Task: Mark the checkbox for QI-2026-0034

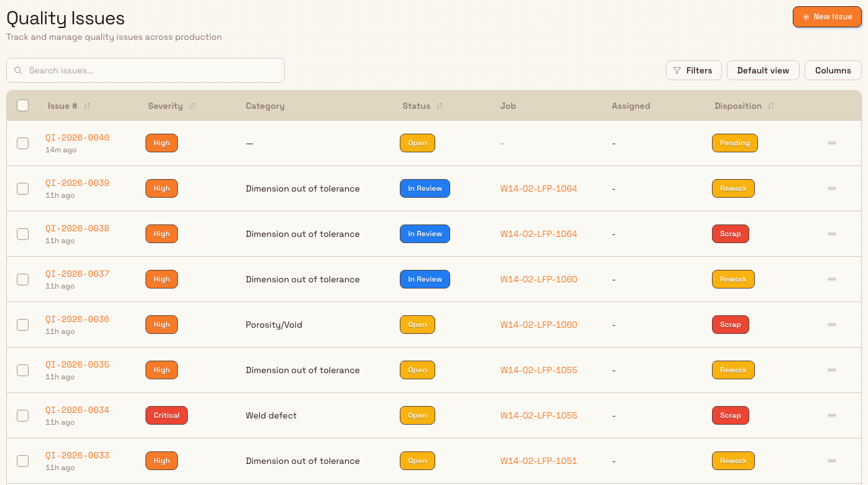Action: click(x=22, y=415)
